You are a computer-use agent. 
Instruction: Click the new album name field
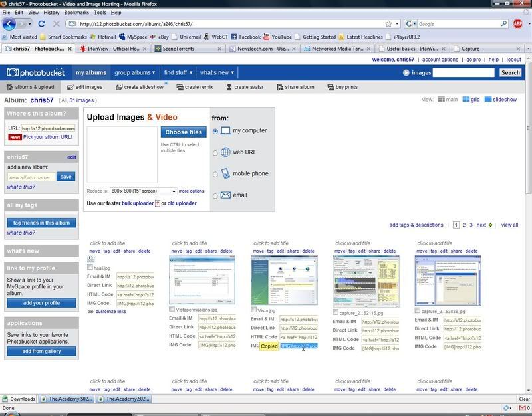click(31, 177)
